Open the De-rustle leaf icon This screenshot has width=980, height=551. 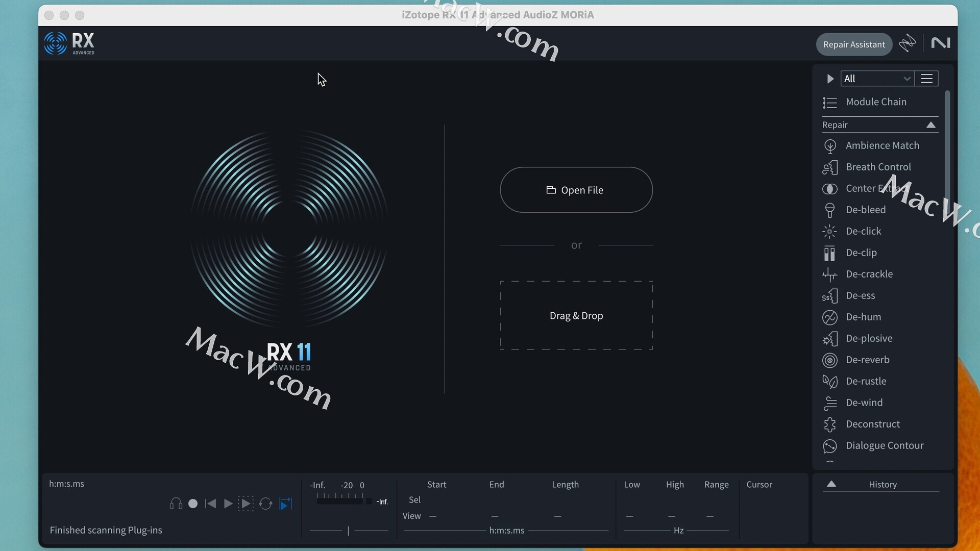830,382
